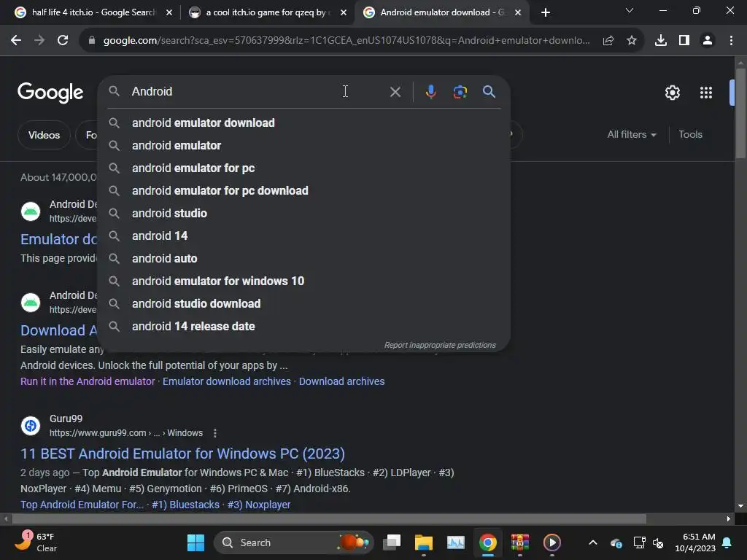Show hidden system tray icons
Screen dimensions: 747x560
pos(593,542)
